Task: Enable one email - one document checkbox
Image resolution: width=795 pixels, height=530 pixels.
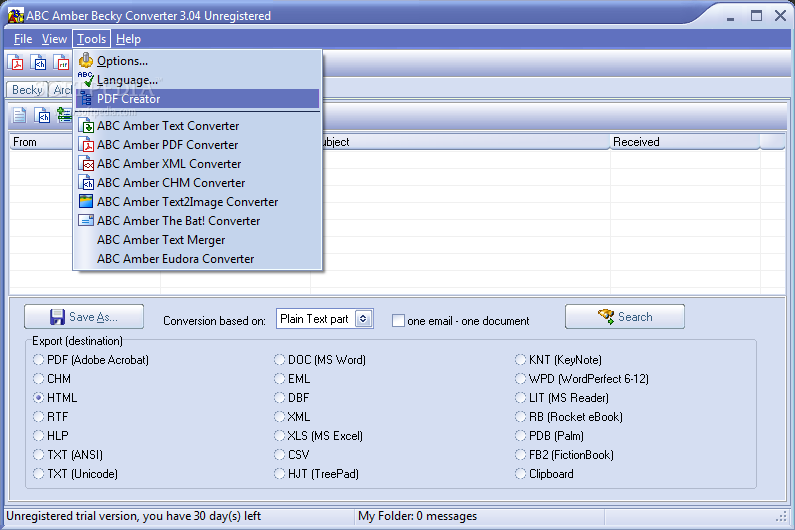Action: click(399, 321)
